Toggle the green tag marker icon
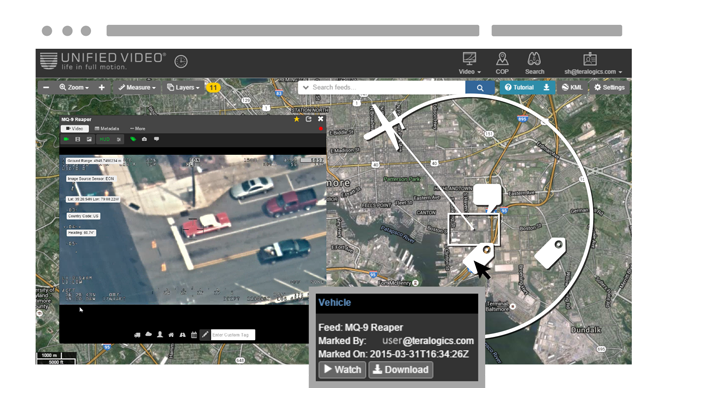This screenshot has width=715, height=405. [133, 139]
